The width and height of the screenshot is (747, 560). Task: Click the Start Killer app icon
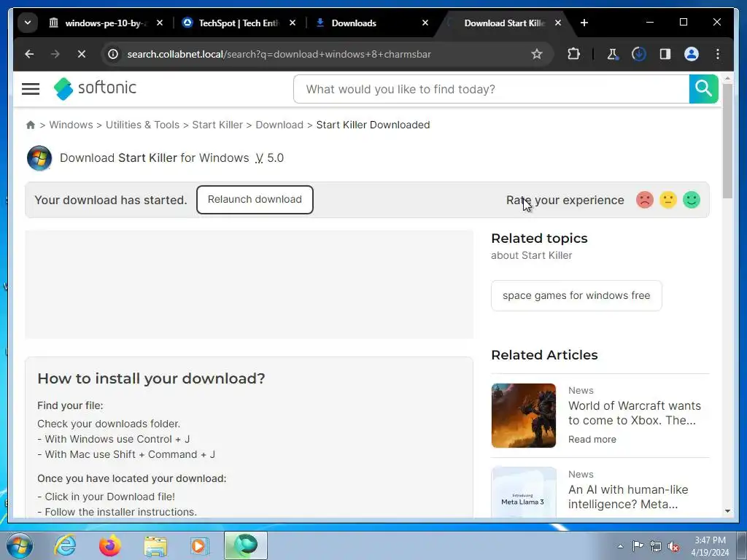click(x=39, y=158)
